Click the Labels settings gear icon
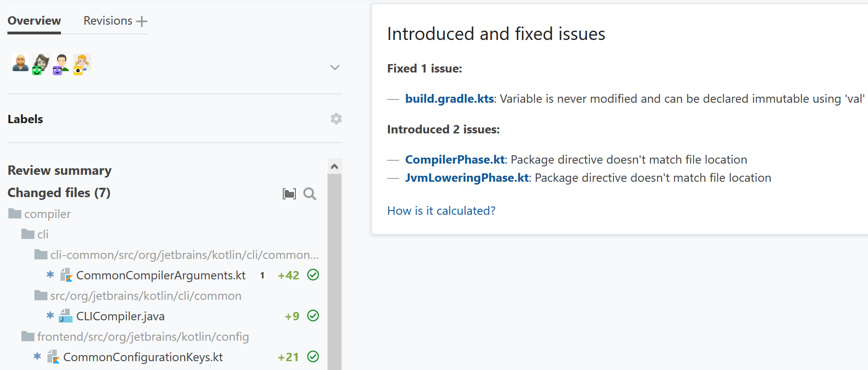This screenshot has width=868, height=370. 336,119
